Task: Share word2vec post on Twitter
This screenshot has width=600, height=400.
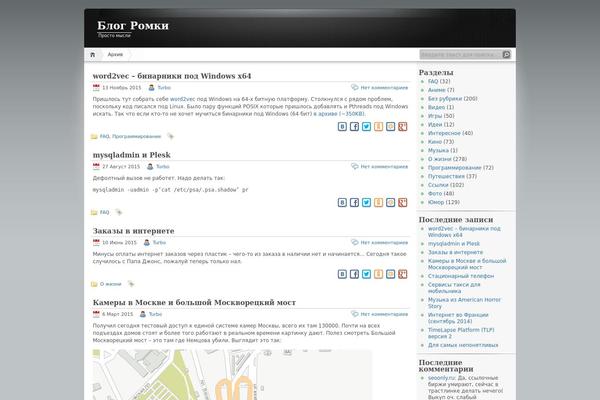Action: (x=366, y=127)
